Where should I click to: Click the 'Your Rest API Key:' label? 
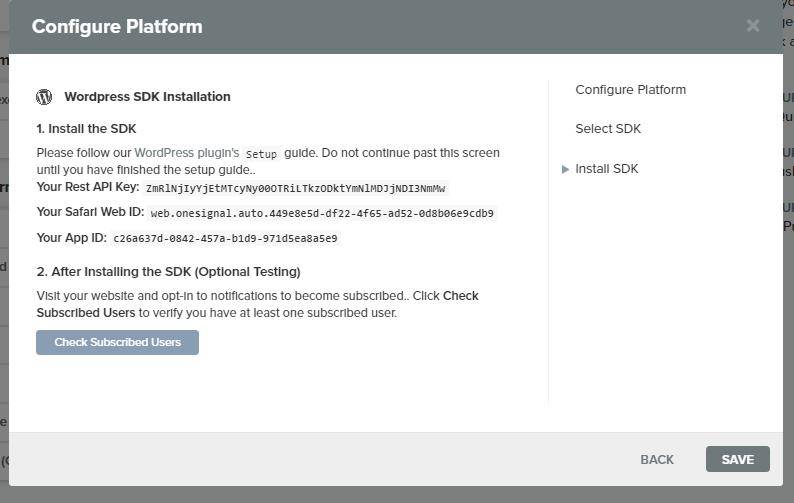pyautogui.click(x=88, y=187)
